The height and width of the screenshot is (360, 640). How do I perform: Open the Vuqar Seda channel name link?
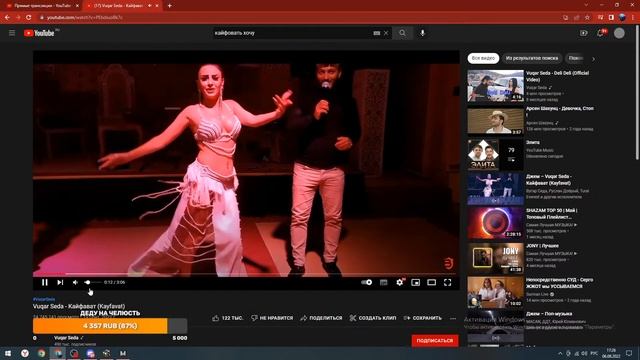pyautogui.click(x=66, y=338)
